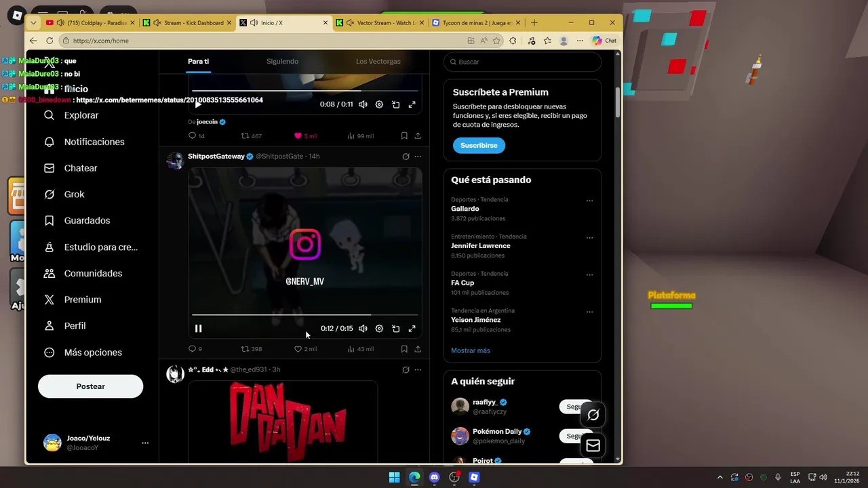Toggle picture-in-picture on NERV_MV video
The image size is (868, 488).
click(395, 329)
